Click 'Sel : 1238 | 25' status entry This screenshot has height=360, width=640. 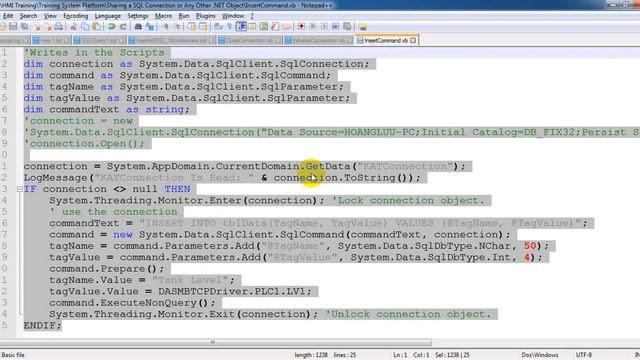pyautogui.click(x=452, y=355)
